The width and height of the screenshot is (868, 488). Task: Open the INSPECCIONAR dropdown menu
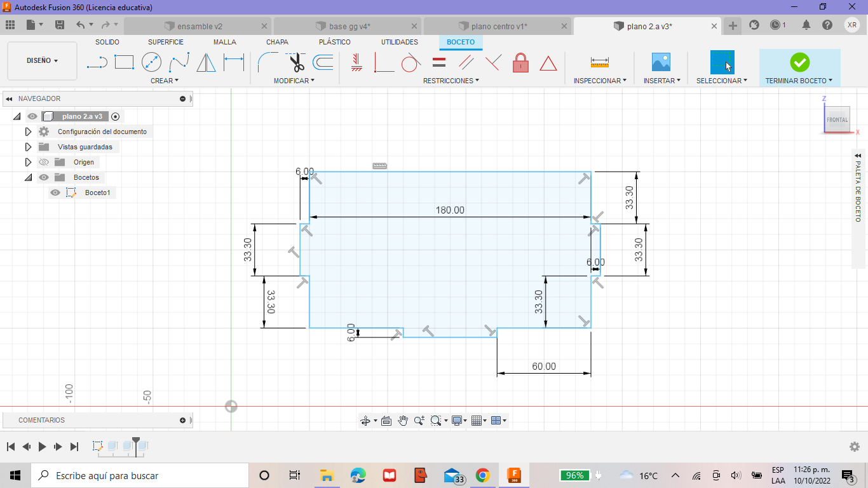click(600, 81)
